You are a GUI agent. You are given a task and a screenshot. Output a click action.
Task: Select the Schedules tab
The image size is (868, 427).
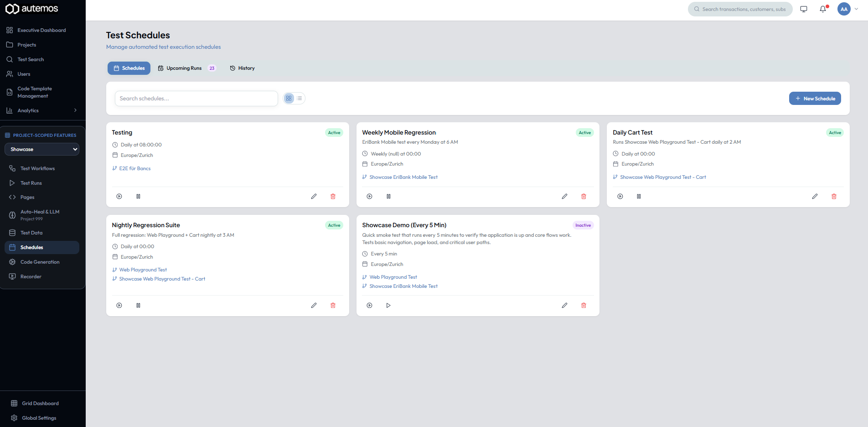(129, 68)
